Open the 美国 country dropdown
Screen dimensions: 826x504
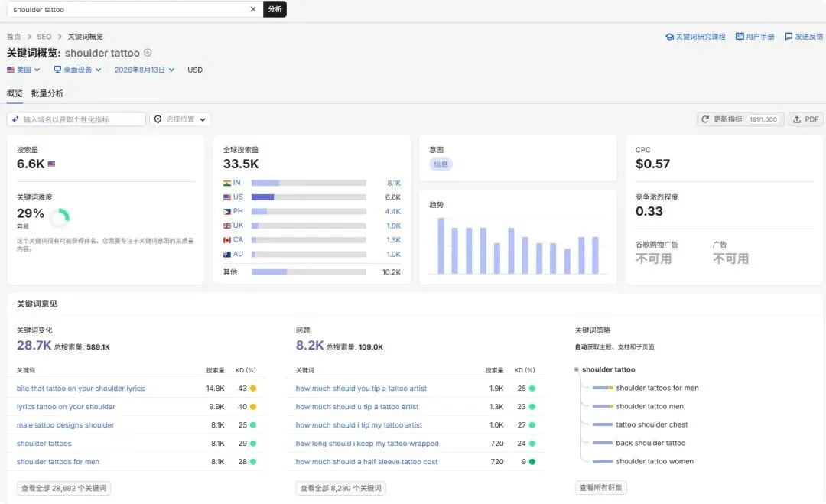pos(24,70)
